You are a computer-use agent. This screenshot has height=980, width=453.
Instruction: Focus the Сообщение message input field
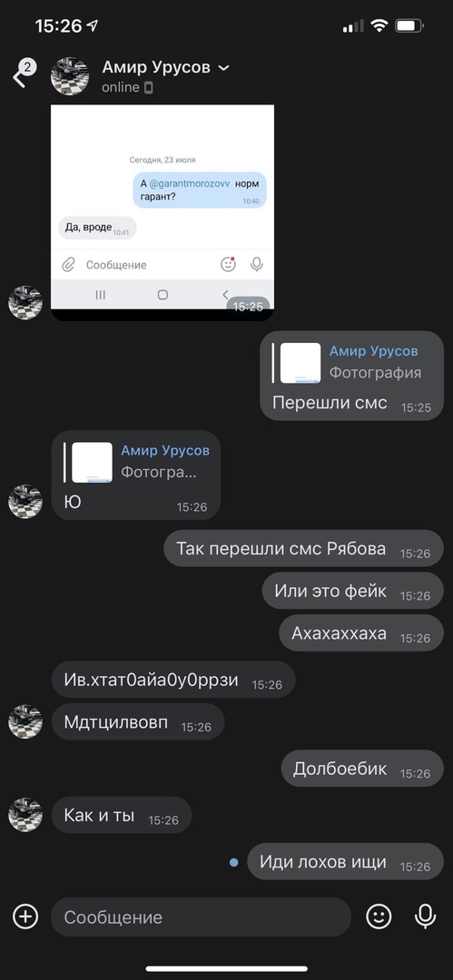[x=201, y=916]
